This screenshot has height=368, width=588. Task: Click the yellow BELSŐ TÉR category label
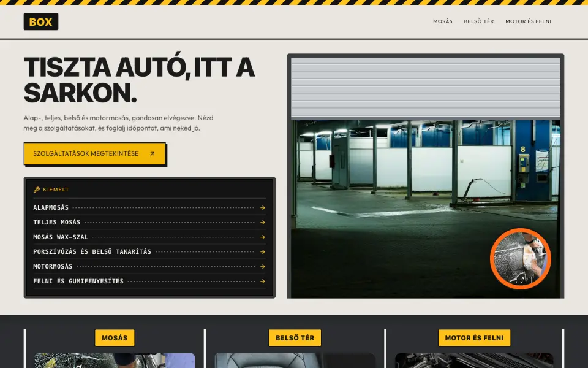pyautogui.click(x=295, y=337)
